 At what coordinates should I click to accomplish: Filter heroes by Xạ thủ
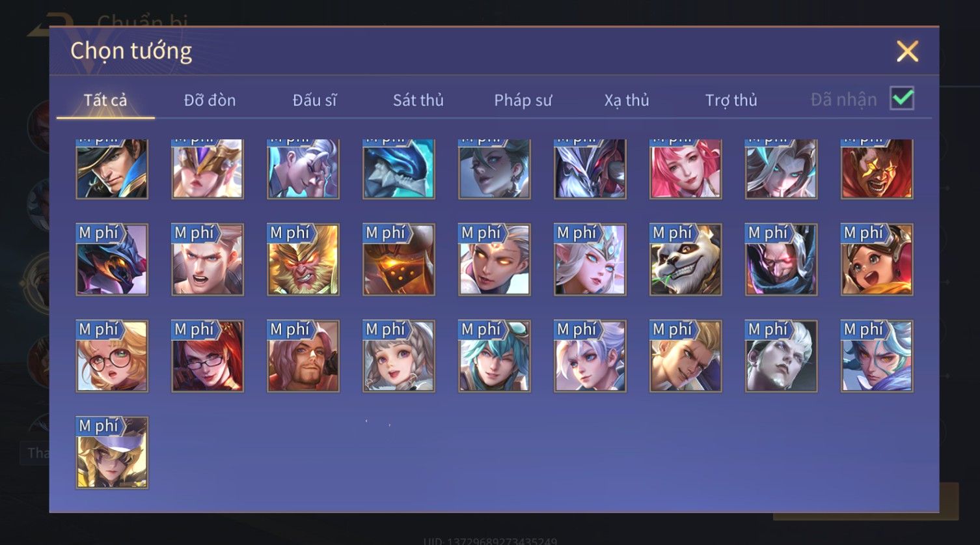click(627, 100)
